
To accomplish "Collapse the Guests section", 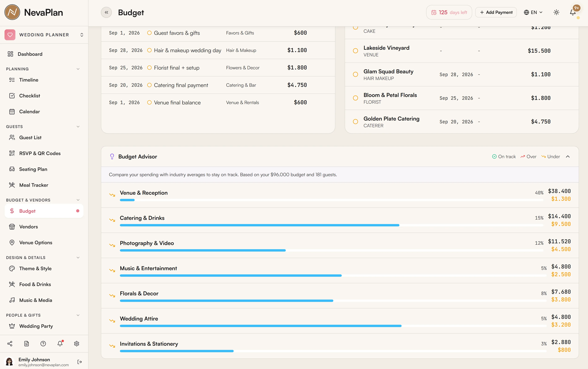I will [x=78, y=127].
